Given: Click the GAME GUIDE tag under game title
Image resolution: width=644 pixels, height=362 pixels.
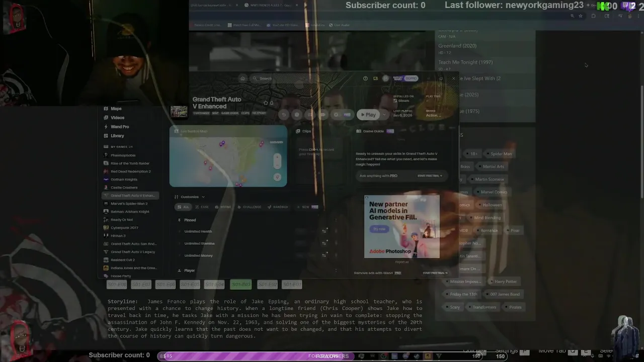Looking at the screenshot, I should pyautogui.click(x=230, y=113).
